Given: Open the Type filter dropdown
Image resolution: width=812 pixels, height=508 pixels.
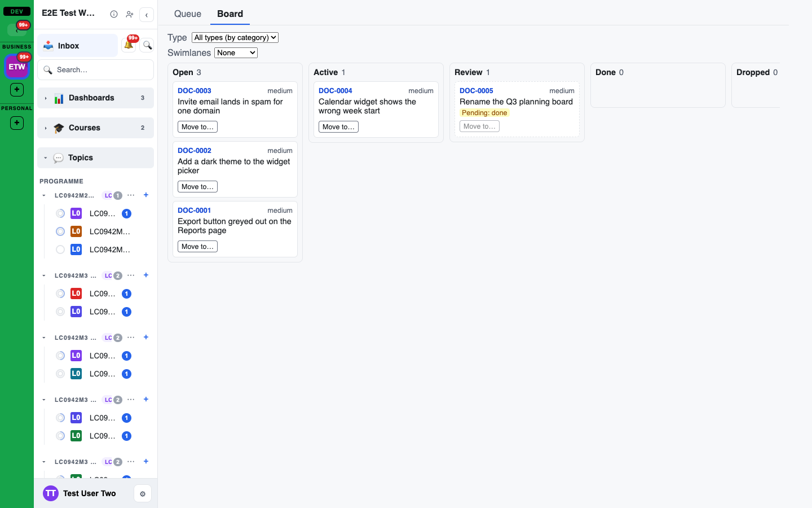Looking at the screenshot, I should (x=235, y=37).
